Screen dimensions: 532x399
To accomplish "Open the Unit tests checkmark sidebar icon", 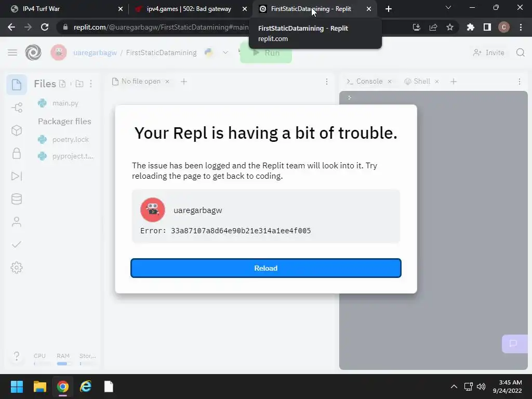I will coord(17,245).
